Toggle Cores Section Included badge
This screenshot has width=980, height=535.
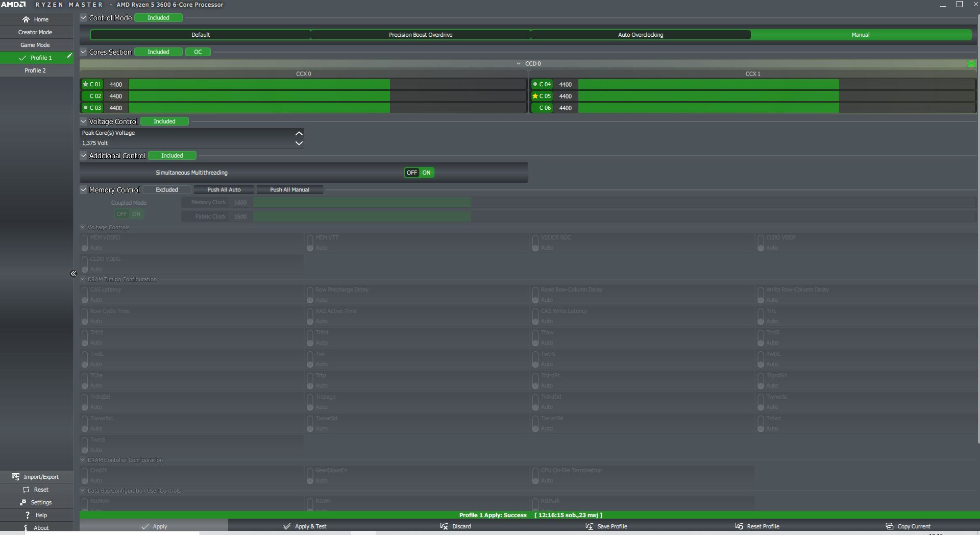point(158,52)
